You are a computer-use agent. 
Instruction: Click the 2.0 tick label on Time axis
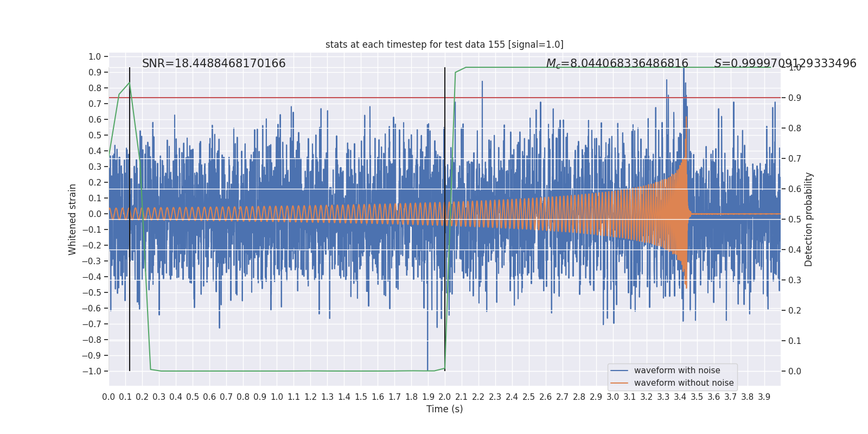445,397
